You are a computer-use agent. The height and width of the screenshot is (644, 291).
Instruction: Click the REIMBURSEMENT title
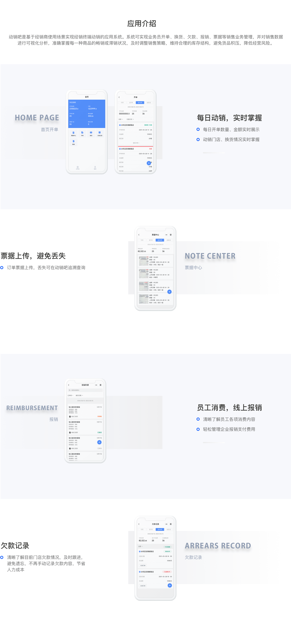32,408
